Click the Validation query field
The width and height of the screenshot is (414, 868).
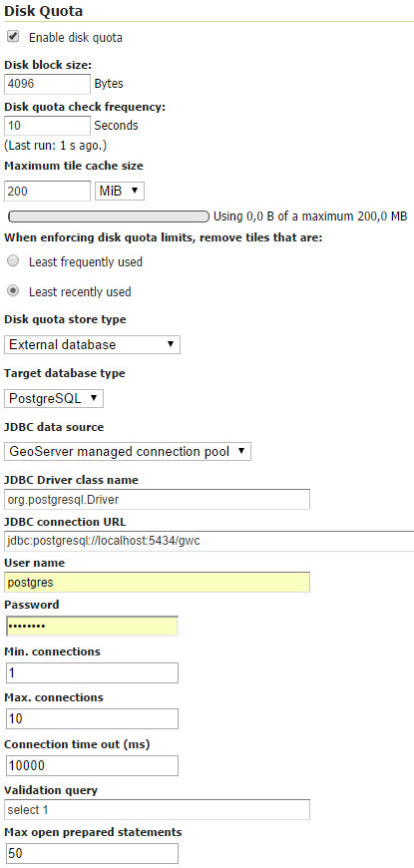[158, 809]
